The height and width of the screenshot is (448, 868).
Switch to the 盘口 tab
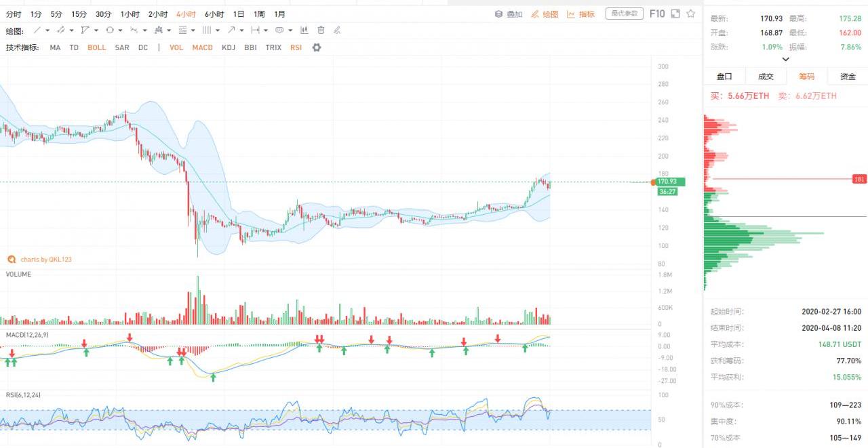[724, 77]
